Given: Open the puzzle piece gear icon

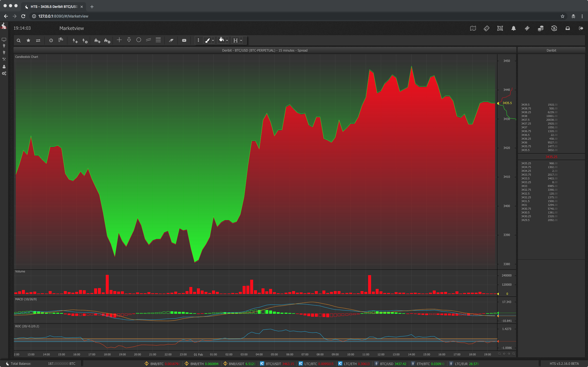Looking at the screenshot, I should coord(107,41).
